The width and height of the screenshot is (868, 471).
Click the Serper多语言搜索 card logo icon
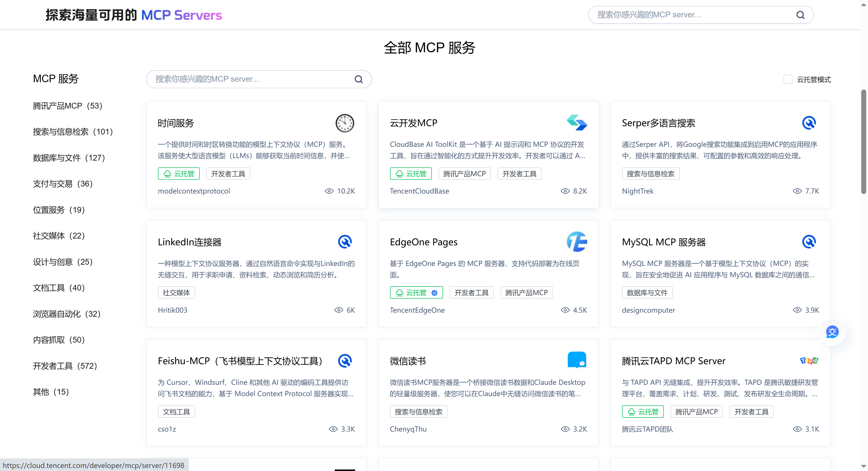coord(809,123)
